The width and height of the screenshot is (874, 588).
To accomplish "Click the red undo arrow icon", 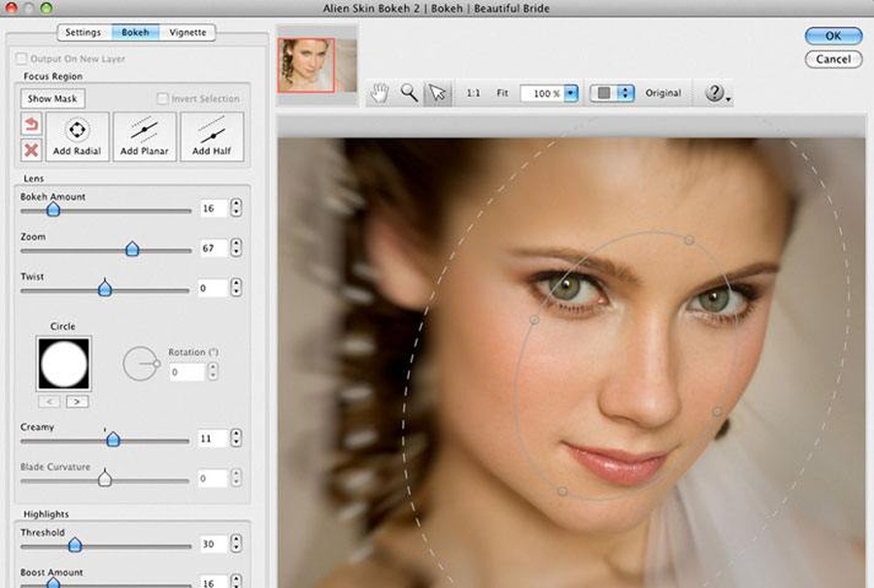I will (31, 123).
